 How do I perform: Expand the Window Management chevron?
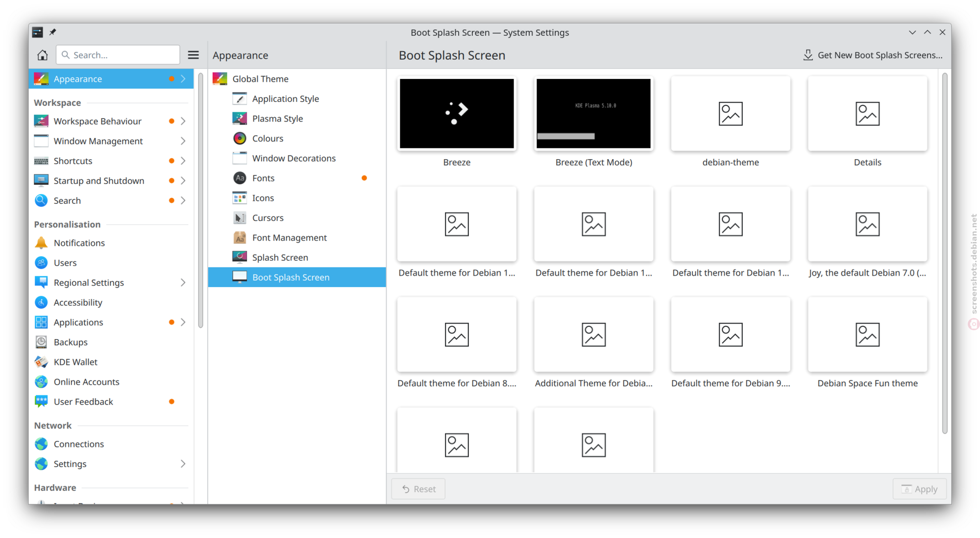183,141
